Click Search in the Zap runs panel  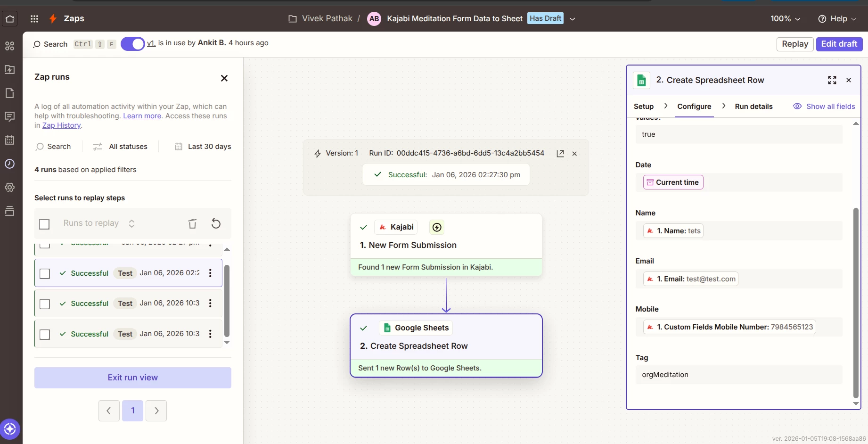(53, 147)
